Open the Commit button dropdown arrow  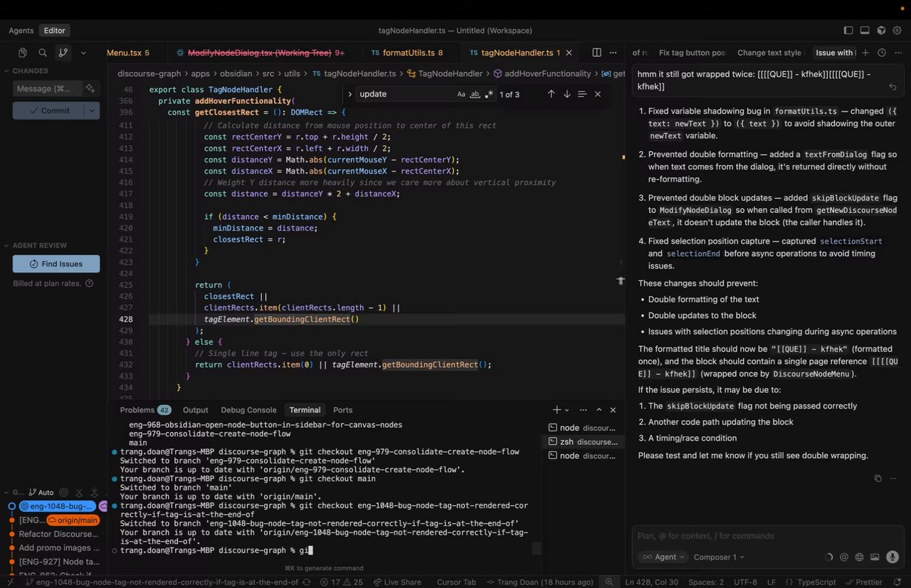[92, 110]
